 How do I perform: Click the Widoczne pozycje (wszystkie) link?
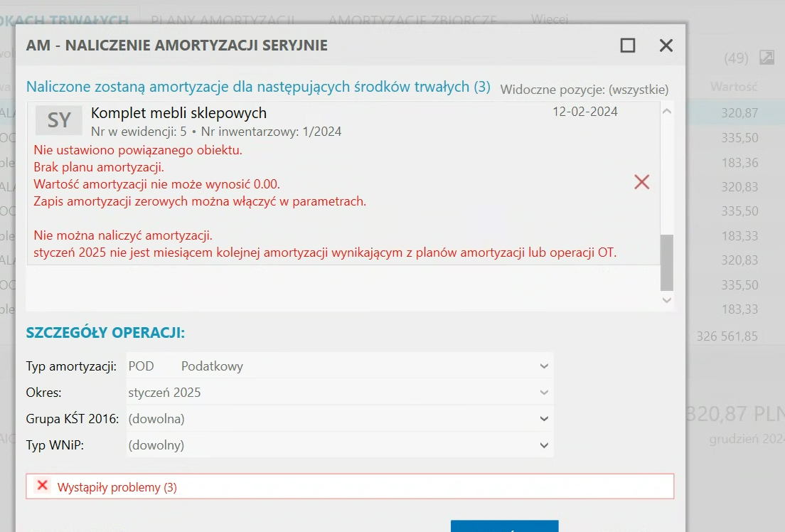click(x=584, y=90)
